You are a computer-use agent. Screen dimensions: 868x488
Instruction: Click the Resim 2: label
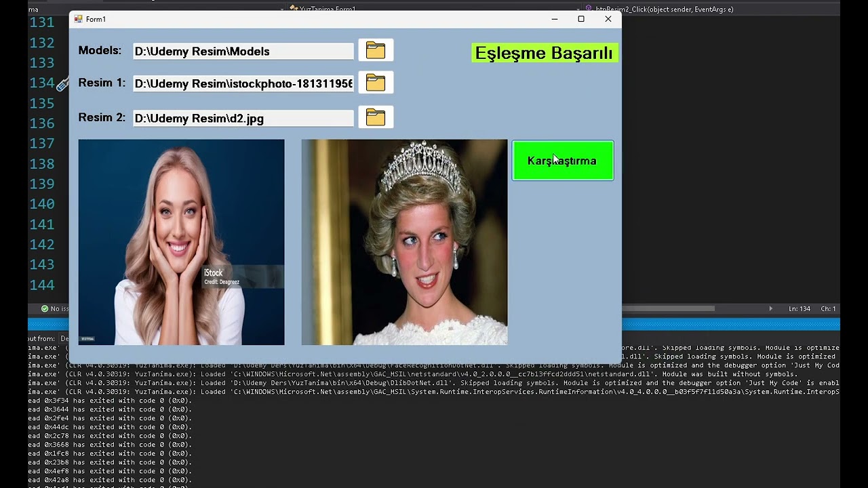pyautogui.click(x=102, y=117)
